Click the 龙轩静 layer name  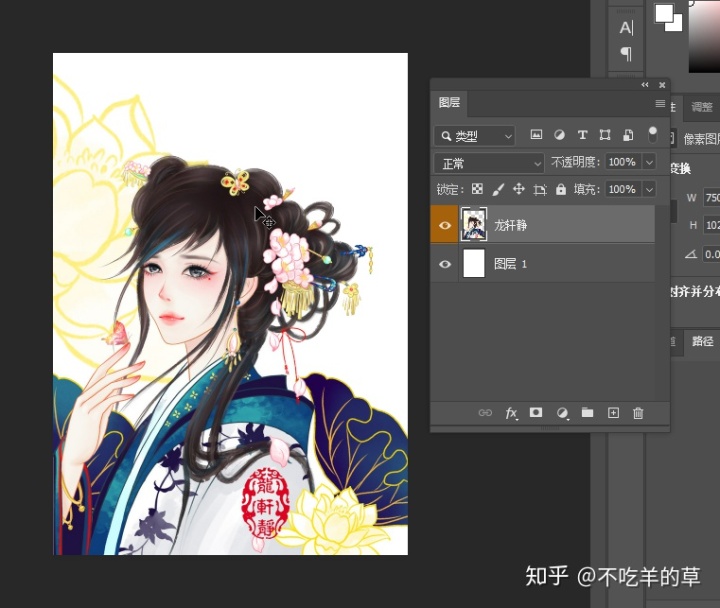(510, 225)
